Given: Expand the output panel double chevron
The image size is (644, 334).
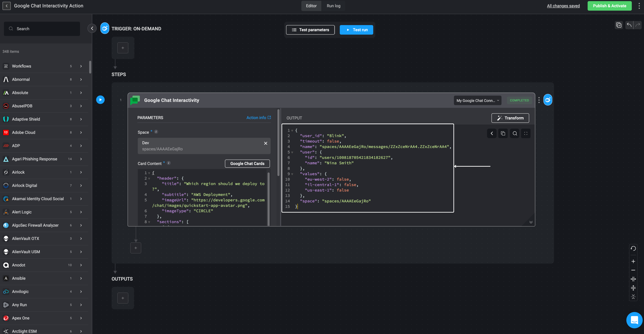Looking at the screenshot, I should [531, 222].
